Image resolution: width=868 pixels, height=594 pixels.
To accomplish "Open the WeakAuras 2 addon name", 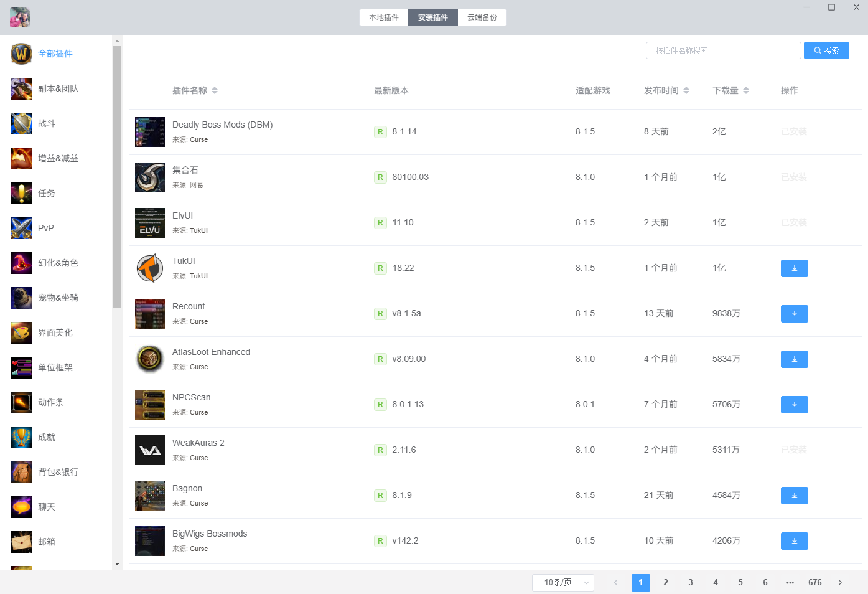I will (198, 443).
